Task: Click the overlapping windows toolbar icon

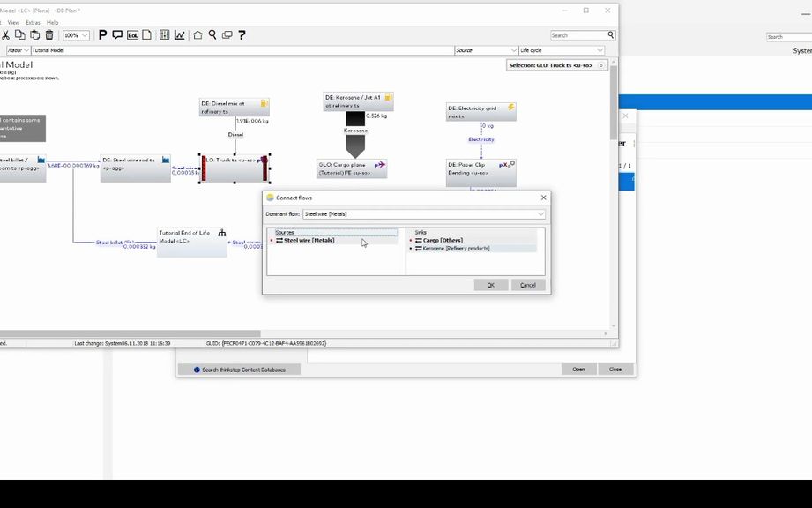Action: pos(227,34)
